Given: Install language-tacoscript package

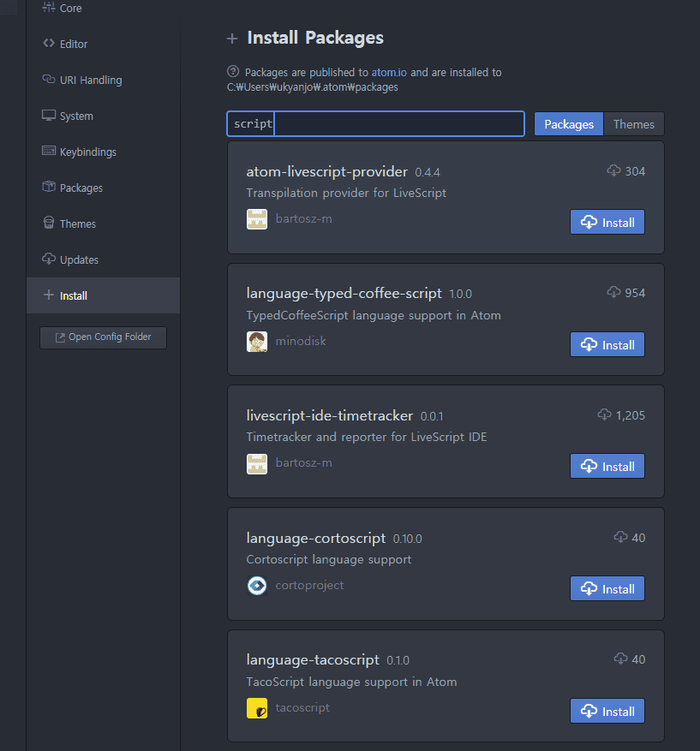Looking at the screenshot, I should (x=607, y=711).
